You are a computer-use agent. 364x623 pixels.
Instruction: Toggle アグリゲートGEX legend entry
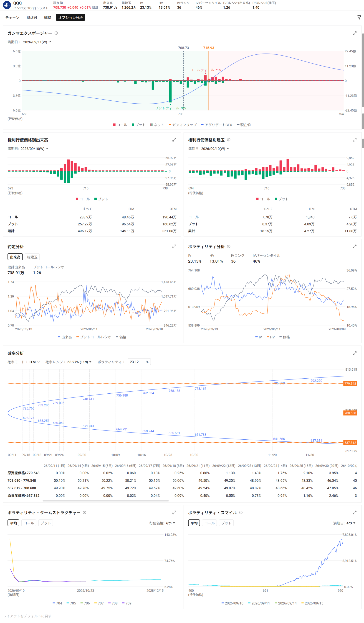(x=217, y=125)
